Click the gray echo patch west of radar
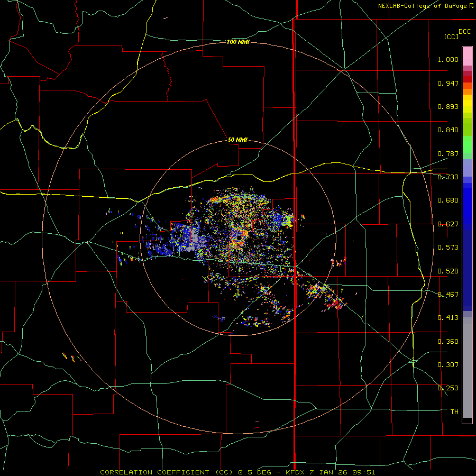Screen dimensions: 476x476 194,241
